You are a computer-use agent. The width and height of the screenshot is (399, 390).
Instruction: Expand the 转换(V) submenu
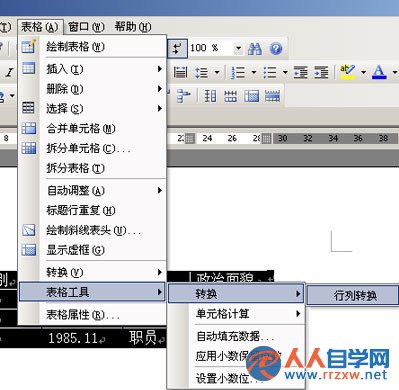[x=92, y=272]
